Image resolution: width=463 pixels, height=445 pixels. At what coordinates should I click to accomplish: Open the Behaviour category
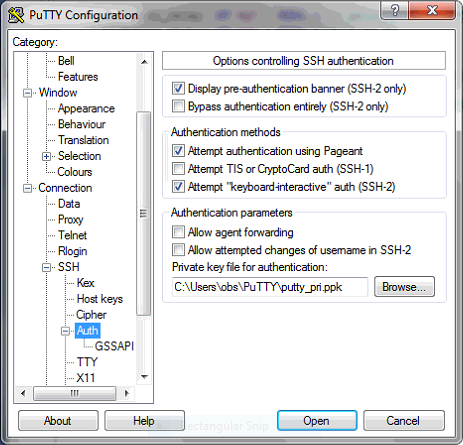coord(82,124)
